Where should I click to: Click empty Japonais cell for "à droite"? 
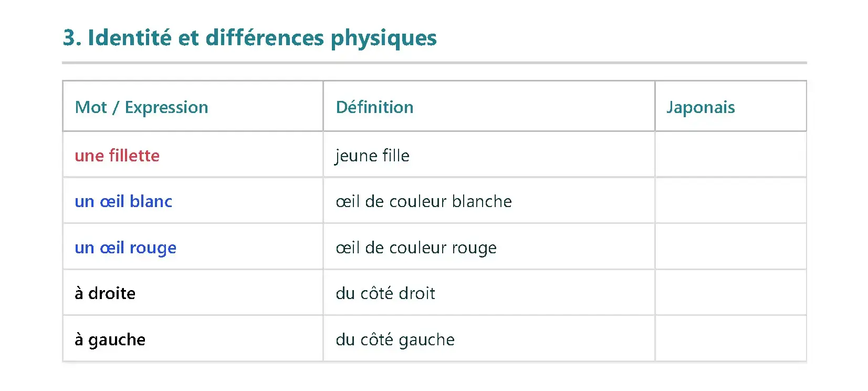point(730,293)
